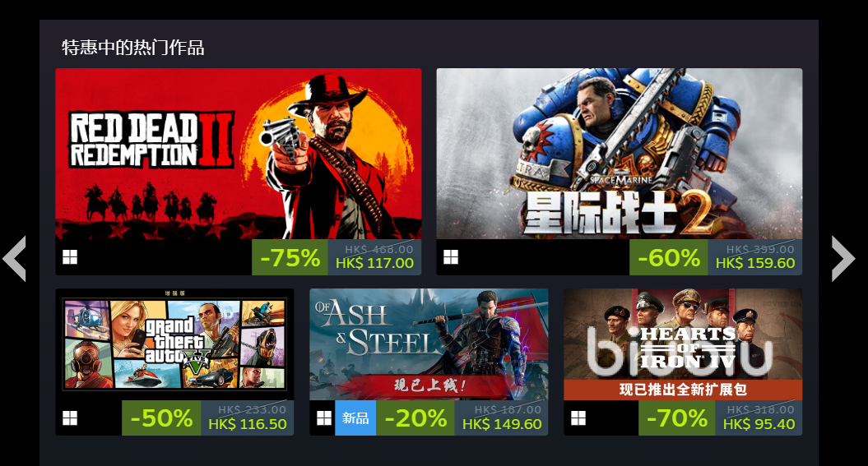Click the 特惠中的热门作品 section heading
The height and width of the screenshot is (466, 868).
(x=132, y=48)
